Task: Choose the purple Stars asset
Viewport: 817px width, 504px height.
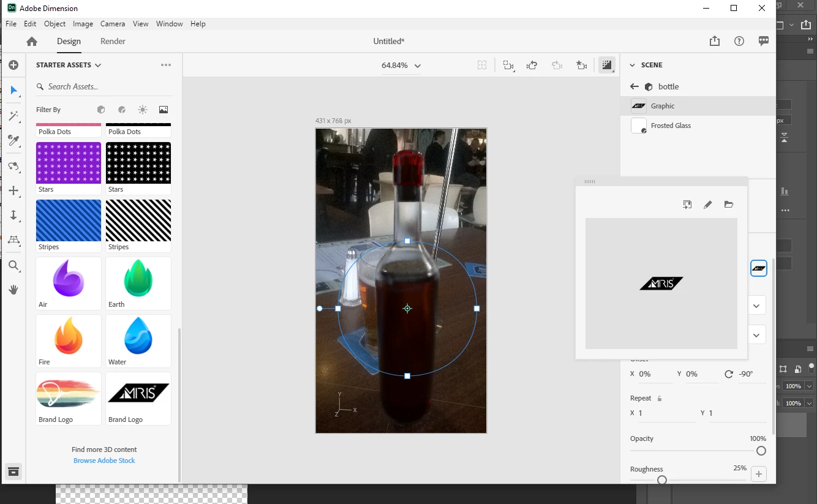Action: pos(69,168)
